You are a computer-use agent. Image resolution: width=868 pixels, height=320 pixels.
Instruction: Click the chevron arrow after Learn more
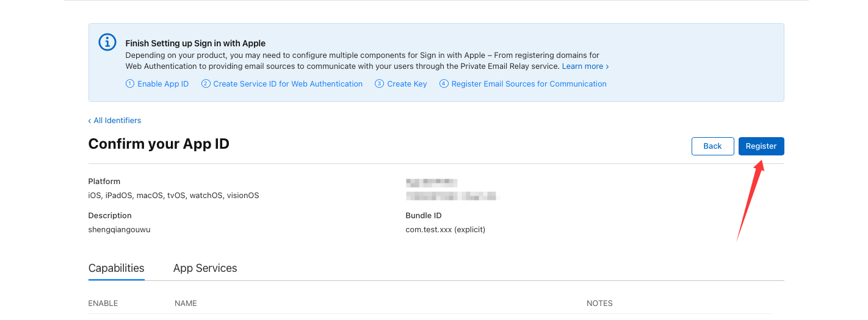tap(607, 66)
